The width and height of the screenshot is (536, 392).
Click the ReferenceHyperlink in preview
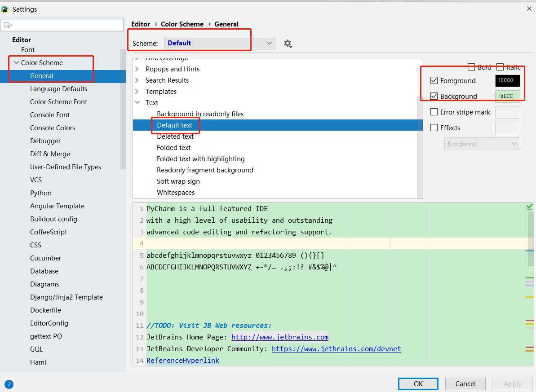[x=183, y=360]
